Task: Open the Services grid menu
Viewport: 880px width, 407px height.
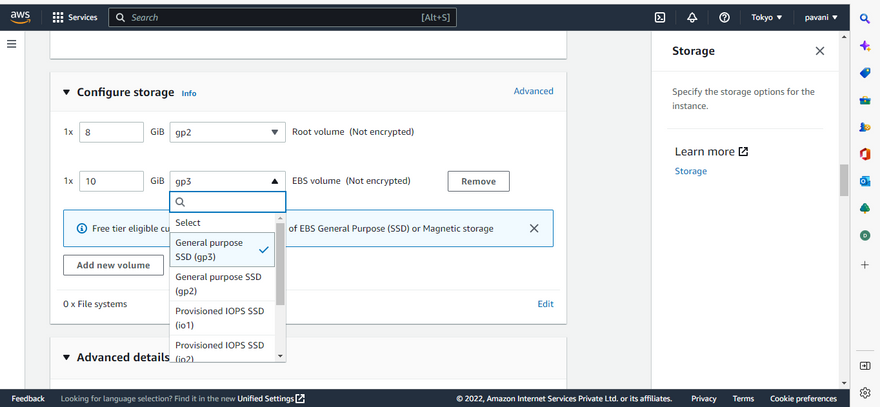Action: (75, 17)
